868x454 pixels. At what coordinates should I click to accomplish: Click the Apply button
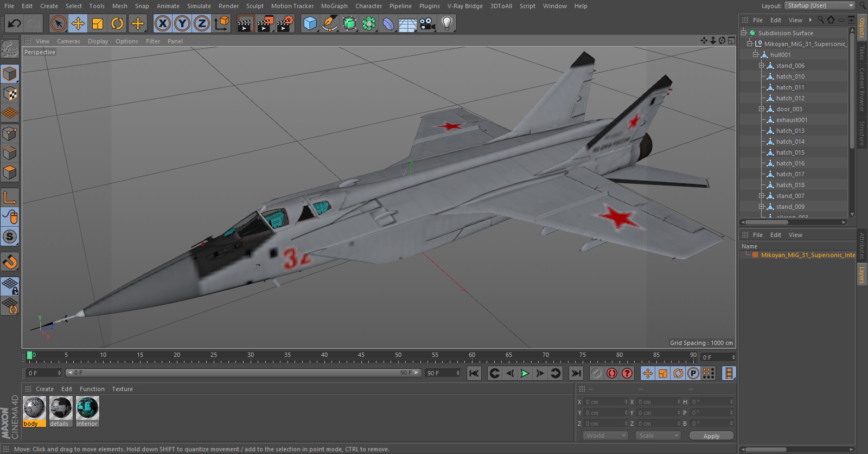(711, 436)
